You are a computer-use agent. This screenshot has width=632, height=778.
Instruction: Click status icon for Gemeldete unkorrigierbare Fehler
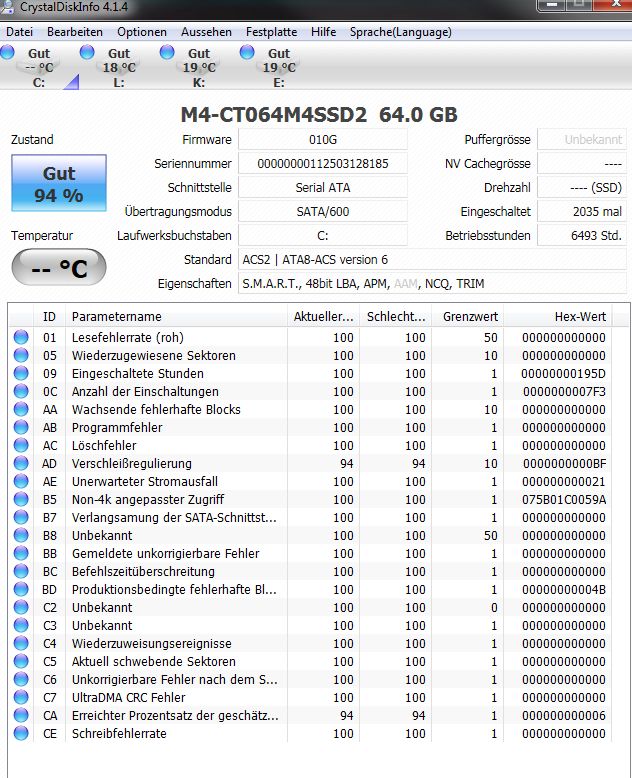tap(21, 553)
